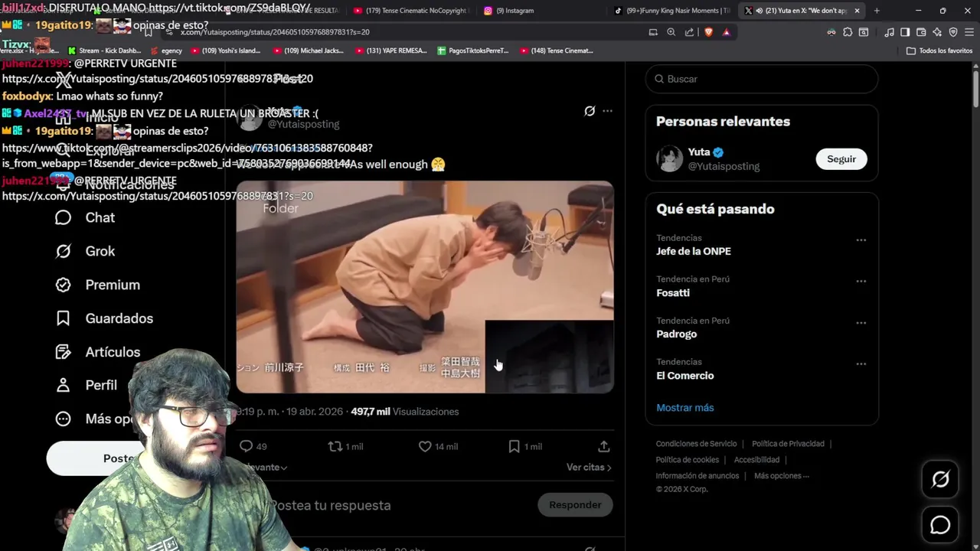Open the Leo AI sparkle icon
Screen dimensions: 980x551
tap(937, 32)
